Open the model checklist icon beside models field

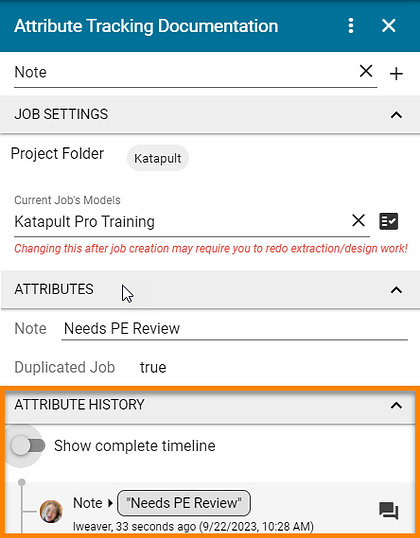388,221
